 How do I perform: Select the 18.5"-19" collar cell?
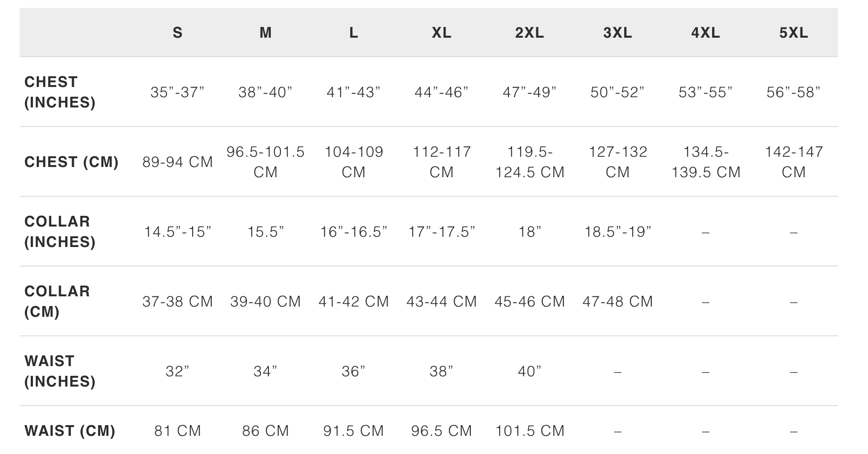point(618,232)
